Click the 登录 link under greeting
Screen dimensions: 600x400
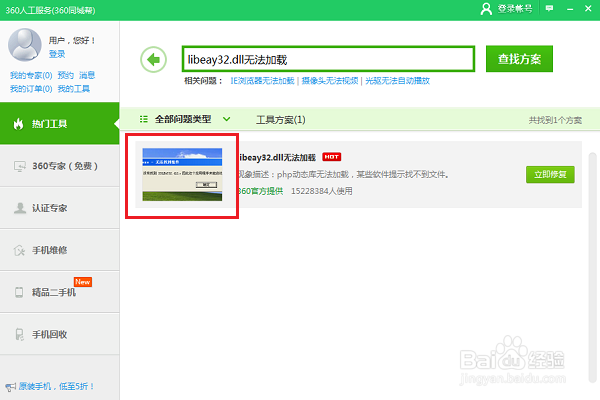point(57,54)
